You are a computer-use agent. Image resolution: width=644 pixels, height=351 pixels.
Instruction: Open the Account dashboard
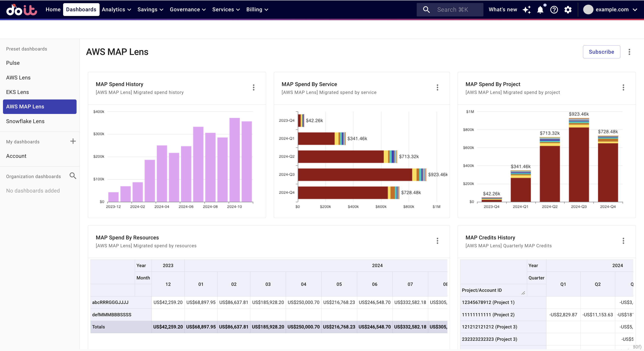pos(40,156)
